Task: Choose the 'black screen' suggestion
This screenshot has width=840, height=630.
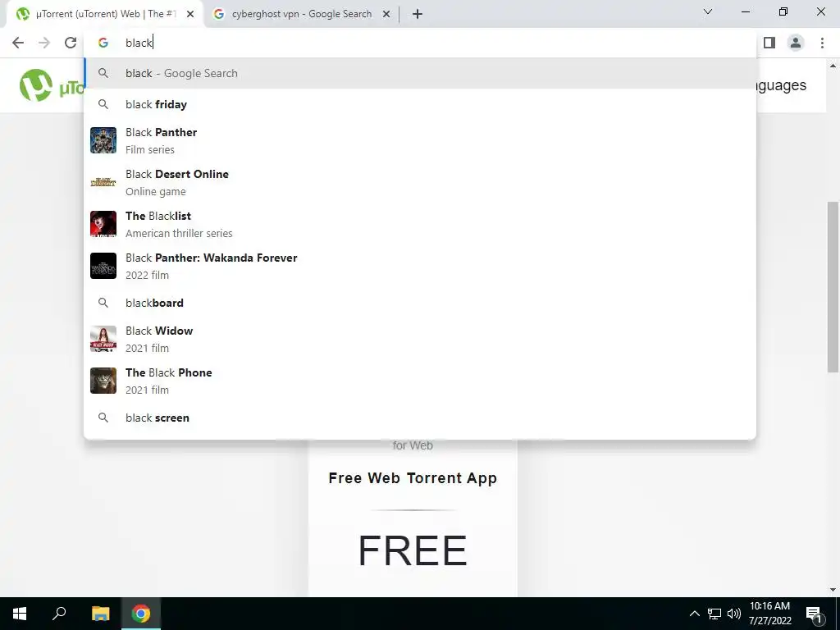Action: click(x=420, y=418)
